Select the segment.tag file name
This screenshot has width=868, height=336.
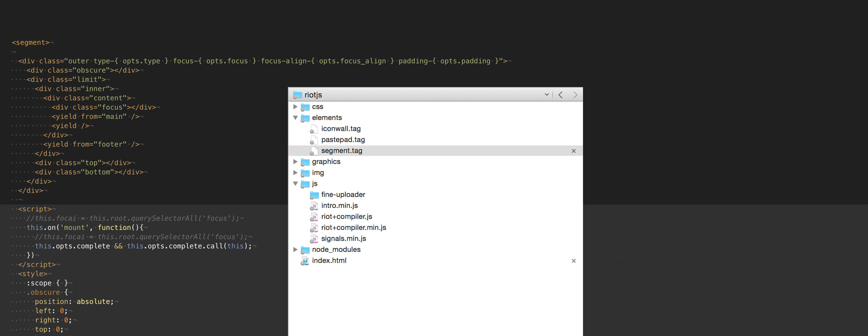click(342, 150)
